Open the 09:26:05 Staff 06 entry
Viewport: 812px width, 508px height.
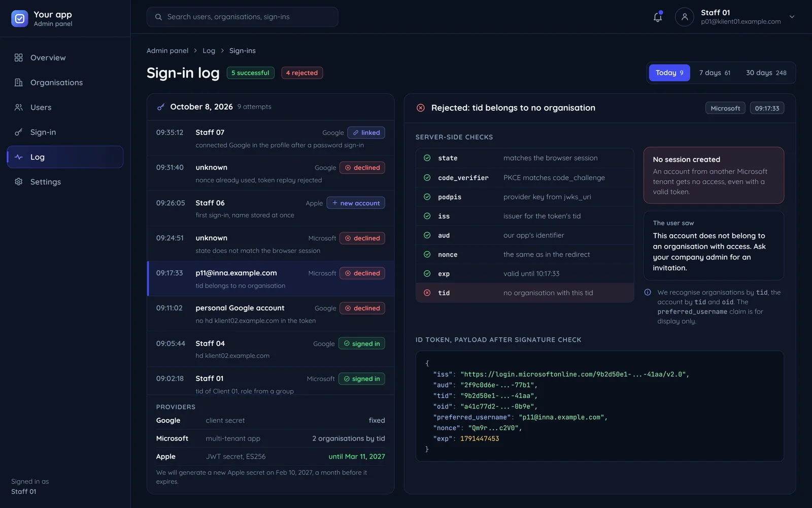tap(270, 208)
